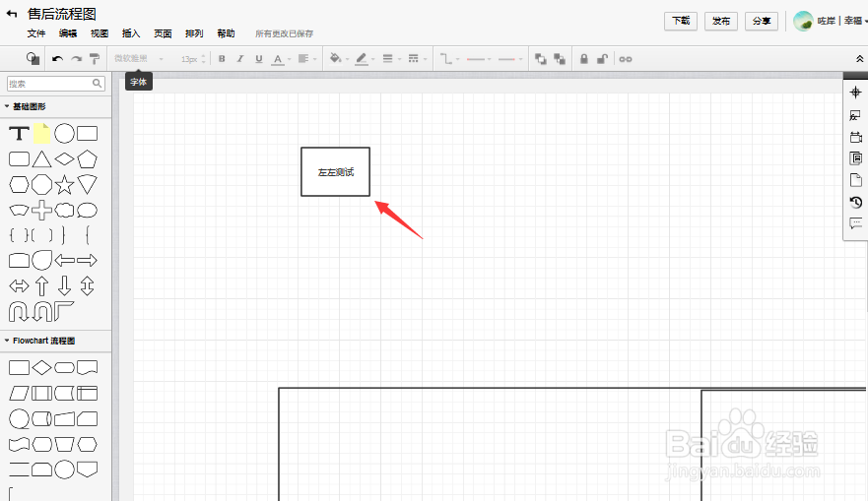
Task: Open the end arrow style dropdown
Action: coord(510,59)
